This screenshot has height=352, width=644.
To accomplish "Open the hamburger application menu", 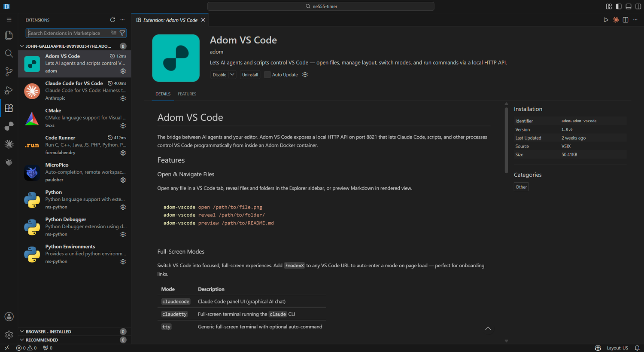I will (x=9, y=20).
